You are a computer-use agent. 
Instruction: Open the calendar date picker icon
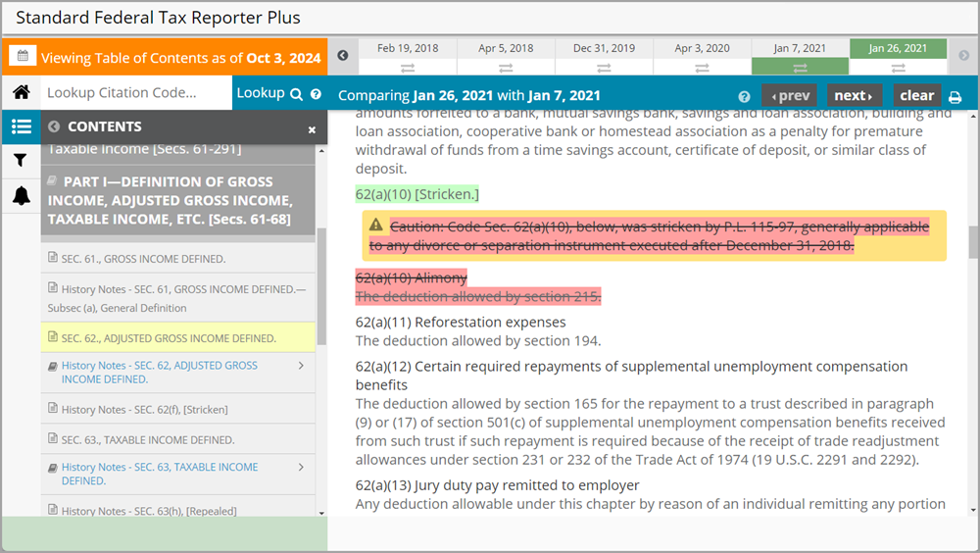point(23,56)
